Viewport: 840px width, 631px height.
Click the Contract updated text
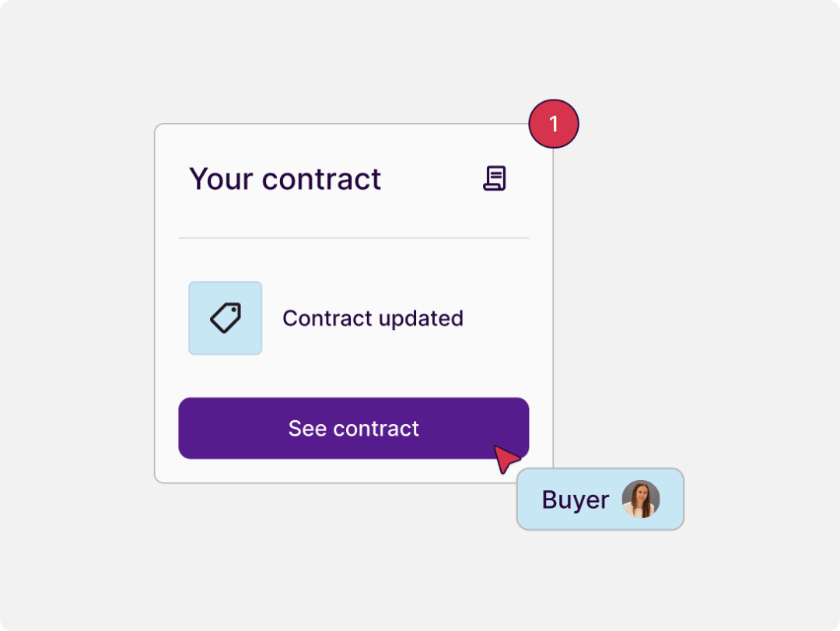(373, 318)
